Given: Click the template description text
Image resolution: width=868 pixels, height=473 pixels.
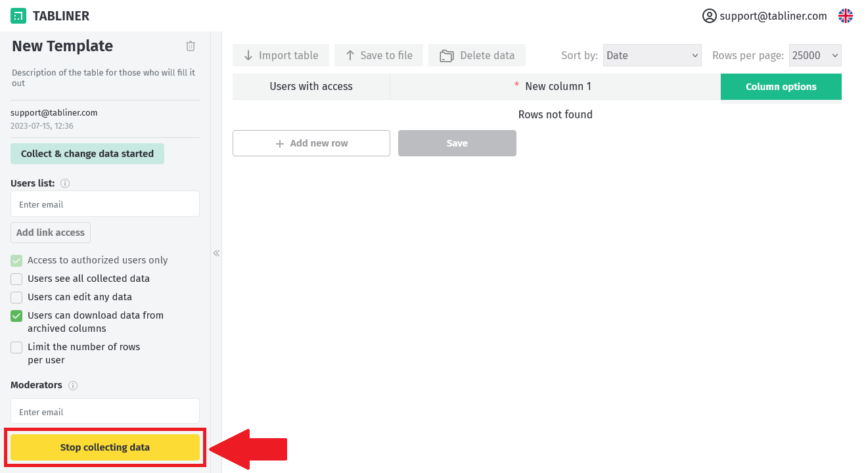Looking at the screenshot, I should [x=104, y=78].
